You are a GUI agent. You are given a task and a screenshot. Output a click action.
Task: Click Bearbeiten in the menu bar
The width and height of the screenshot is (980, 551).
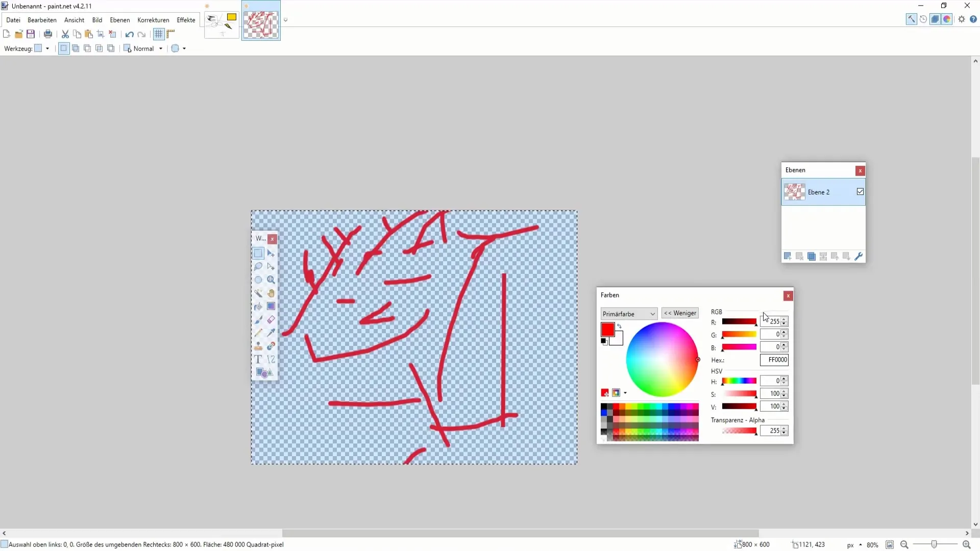pyautogui.click(x=42, y=19)
